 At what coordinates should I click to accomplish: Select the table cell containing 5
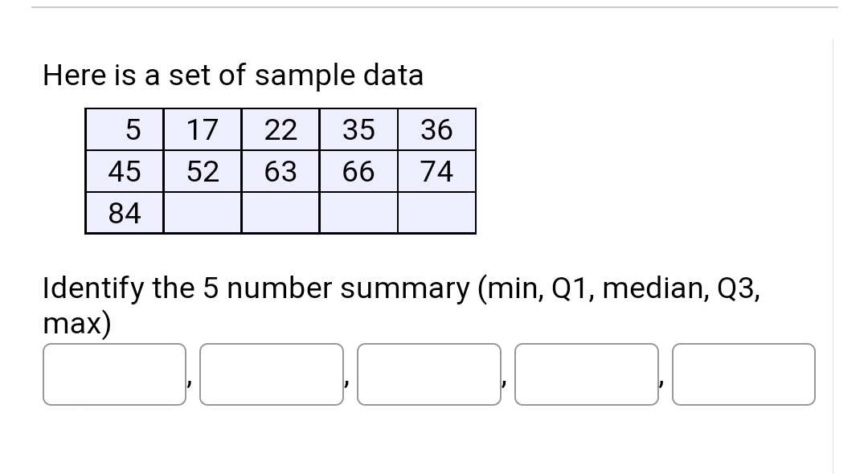[x=125, y=129]
